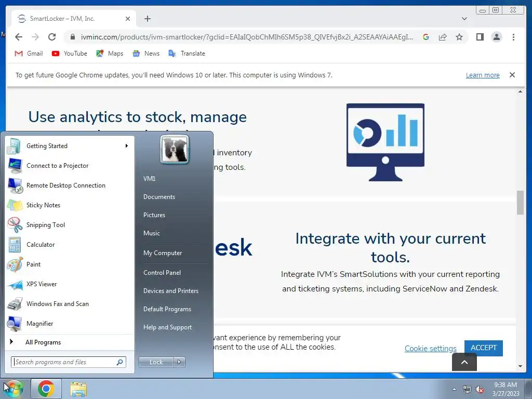Expand All Programs list
Viewport: 532px width, 399px height.
[x=70, y=342]
